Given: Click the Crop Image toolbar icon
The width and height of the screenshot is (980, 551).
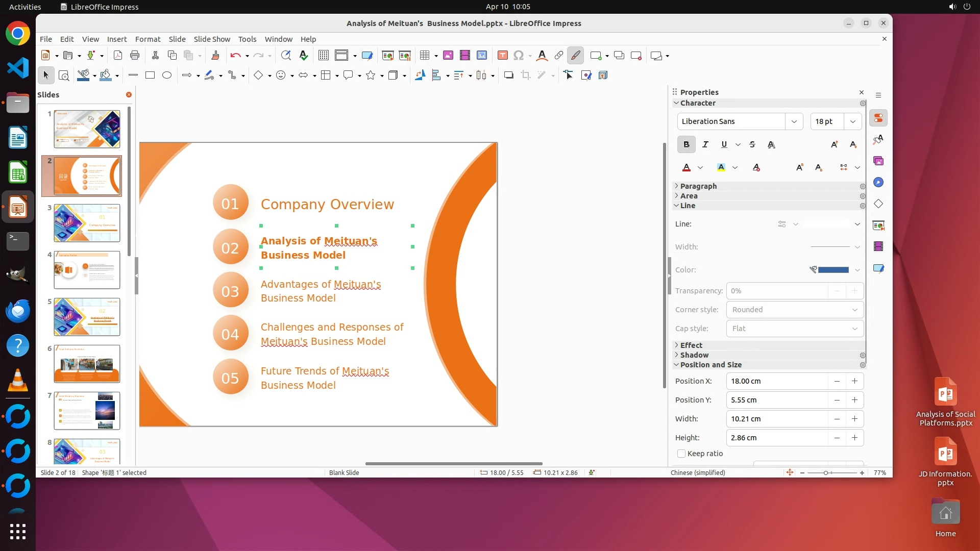Looking at the screenshot, I should [x=526, y=76].
